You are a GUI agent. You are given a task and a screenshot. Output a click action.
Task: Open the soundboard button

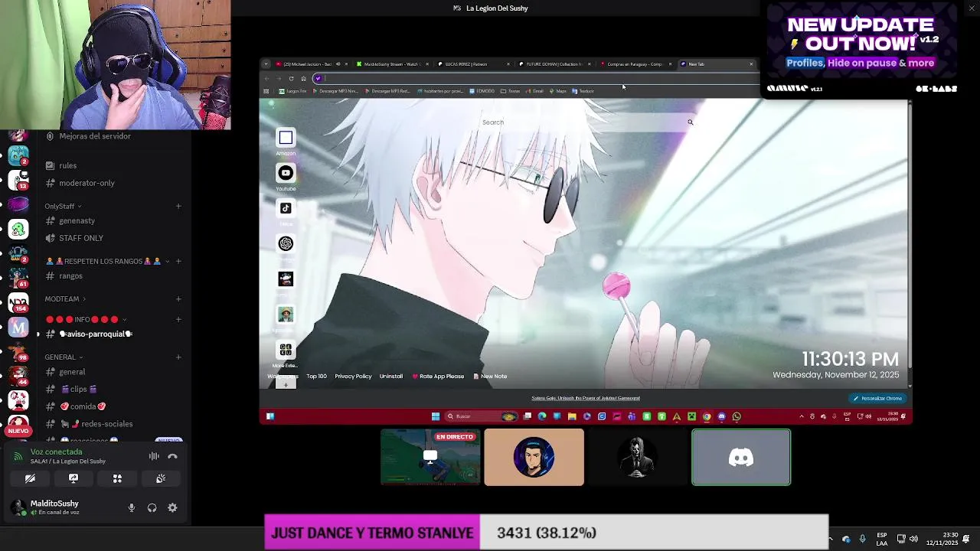[x=161, y=478]
